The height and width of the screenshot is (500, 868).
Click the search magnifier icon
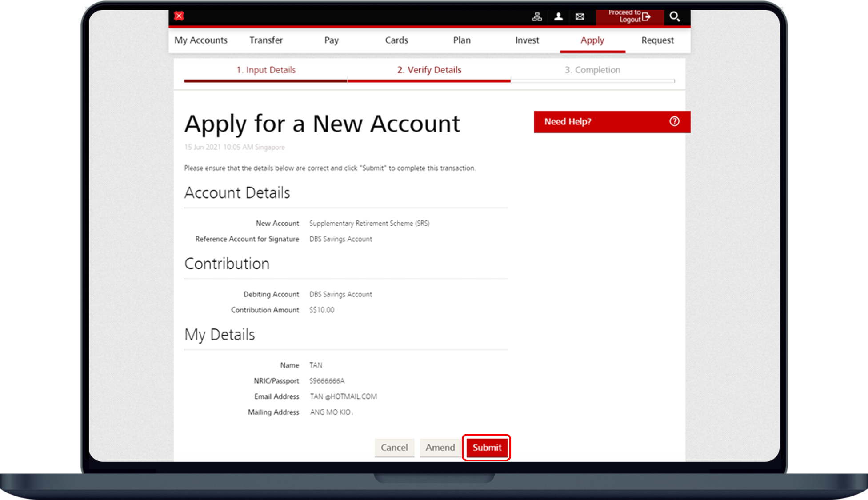674,17
